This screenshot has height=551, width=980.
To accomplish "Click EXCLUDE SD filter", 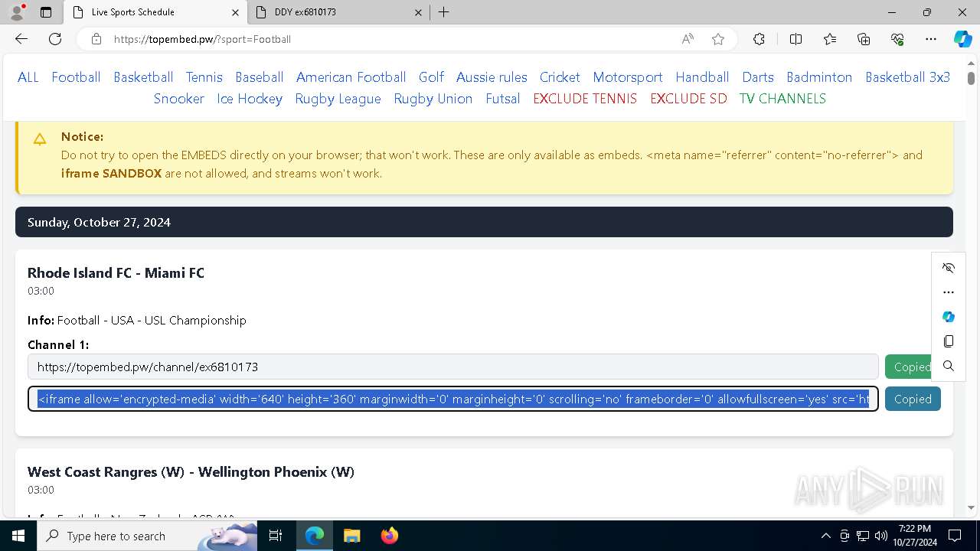I will click(x=688, y=99).
